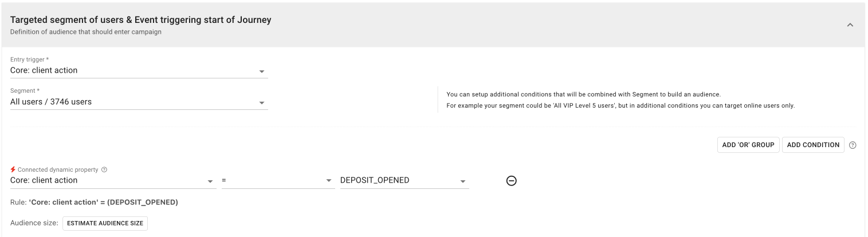Collapse the Targeted segment section chevron
Viewport: 868px width, 237px height.
[x=850, y=25]
